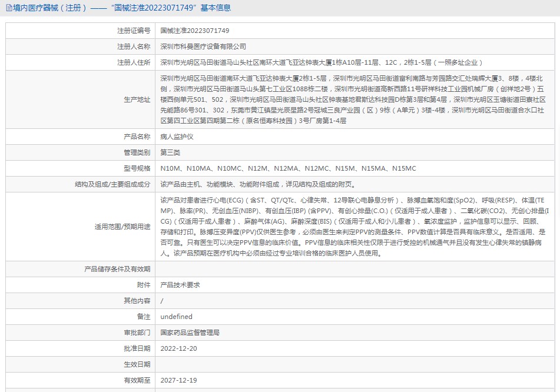Viewport: 560px width, 392px height.
Task: Click the 其他内容 label
Action: click(x=137, y=301)
